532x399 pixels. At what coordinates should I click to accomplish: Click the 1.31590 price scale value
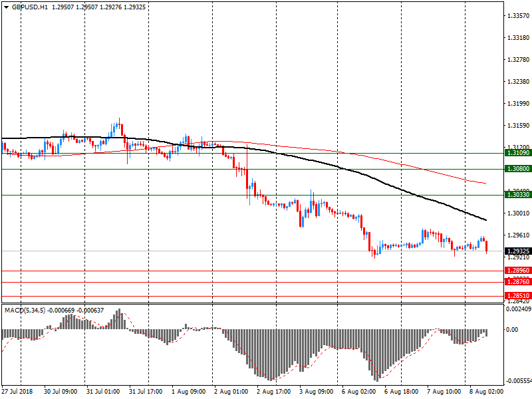(518, 126)
